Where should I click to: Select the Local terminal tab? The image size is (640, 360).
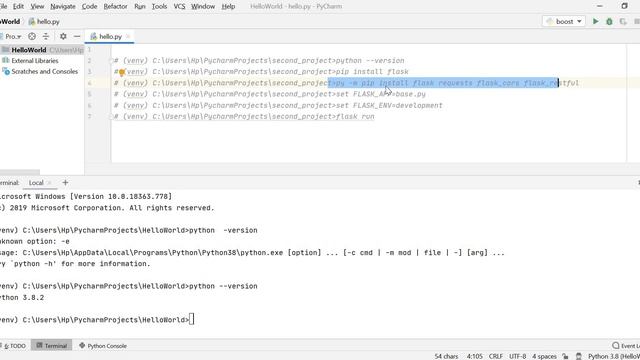(36, 182)
